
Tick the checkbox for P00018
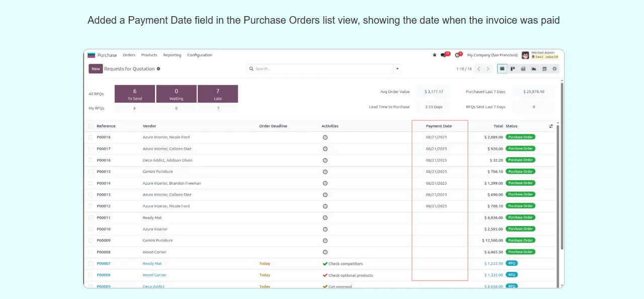(91, 137)
